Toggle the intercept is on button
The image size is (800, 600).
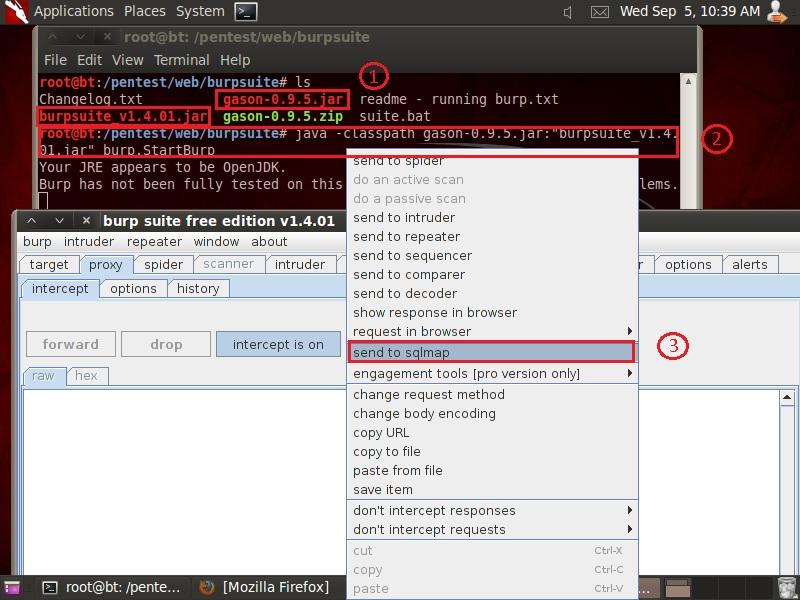point(278,344)
